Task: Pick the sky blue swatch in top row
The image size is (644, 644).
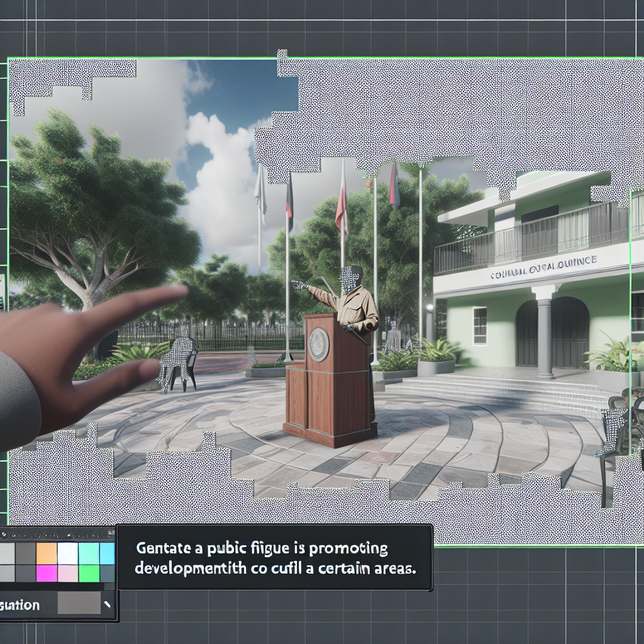Action: click(x=108, y=553)
